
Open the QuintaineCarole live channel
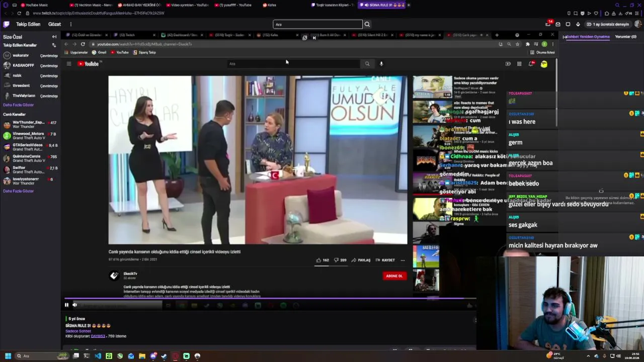(x=30, y=158)
